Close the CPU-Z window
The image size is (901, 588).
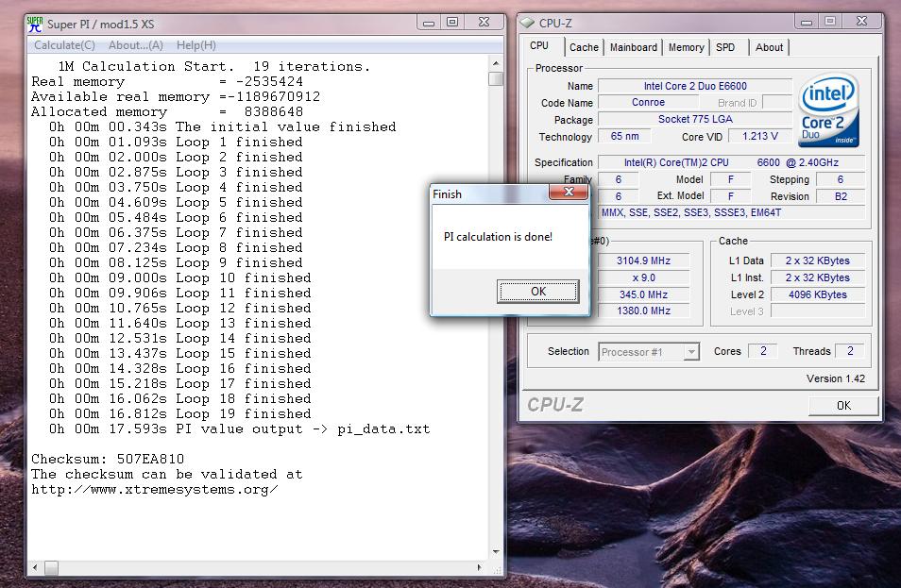coord(861,22)
